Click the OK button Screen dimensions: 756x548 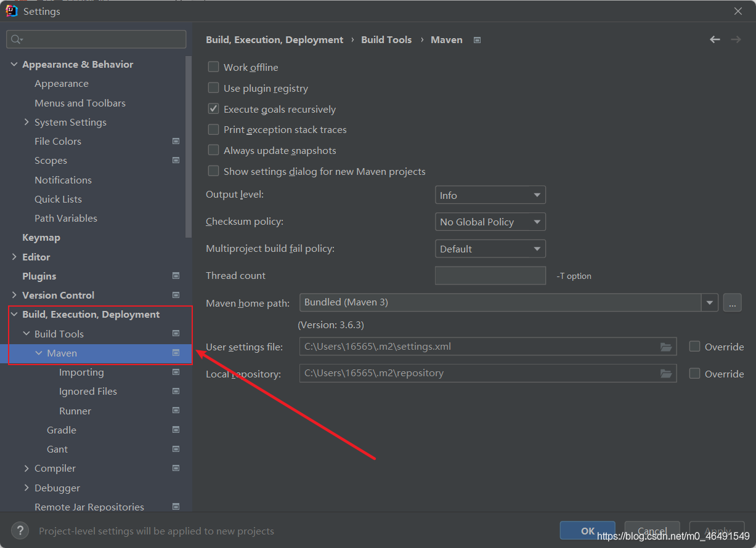588,531
